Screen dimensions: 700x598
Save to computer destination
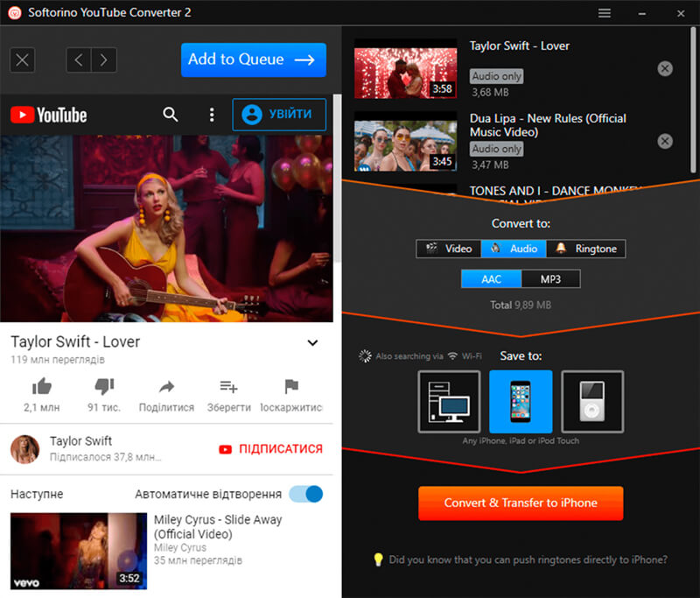tap(449, 402)
